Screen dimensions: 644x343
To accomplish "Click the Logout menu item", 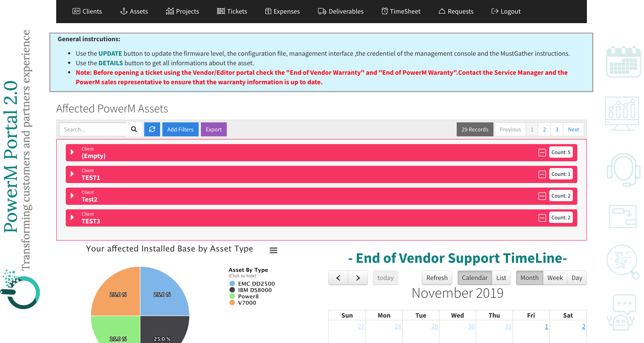I will coord(506,11).
